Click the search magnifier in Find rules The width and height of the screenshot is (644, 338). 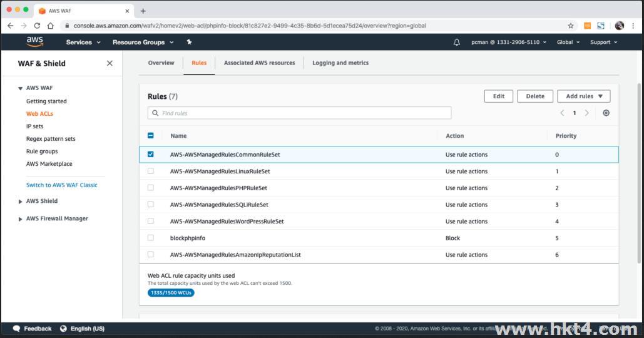(155, 113)
